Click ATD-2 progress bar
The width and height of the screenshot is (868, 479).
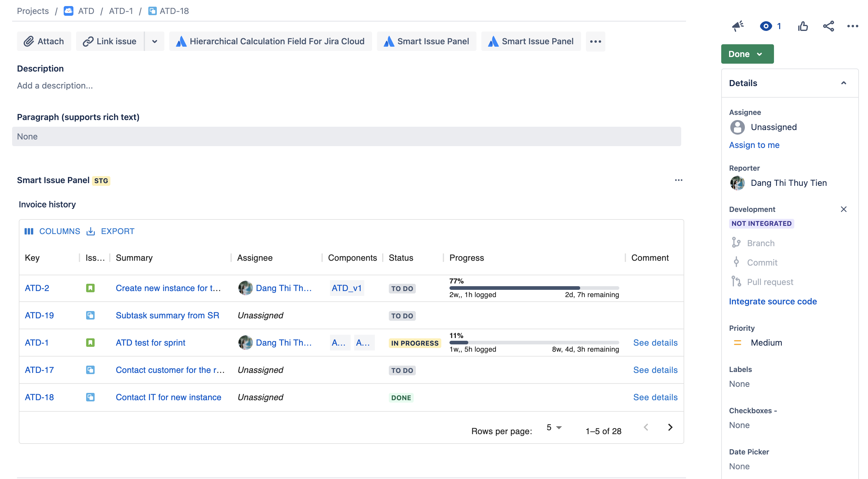(534, 288)
